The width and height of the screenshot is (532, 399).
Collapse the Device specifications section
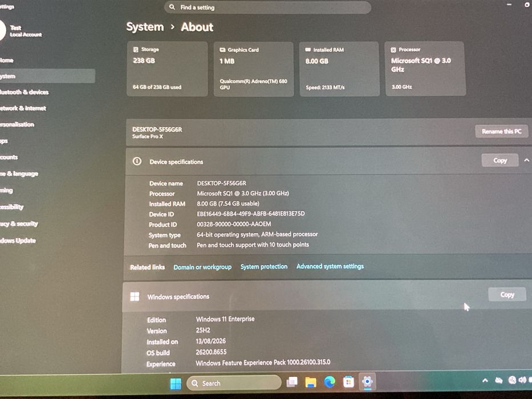pos(526,160)
